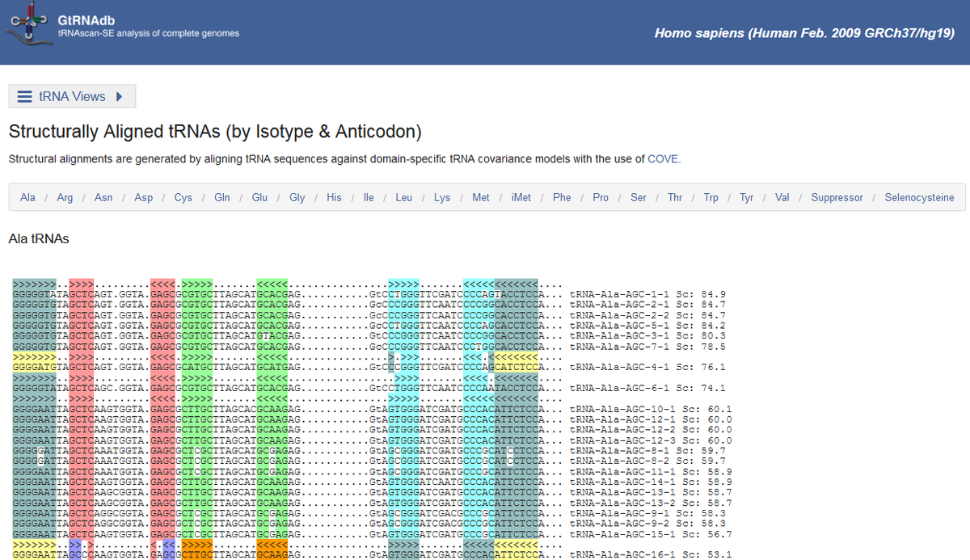Select tRNA-Ala-AGC-12-2 entry
970x560 pixels.
(623, 430)
